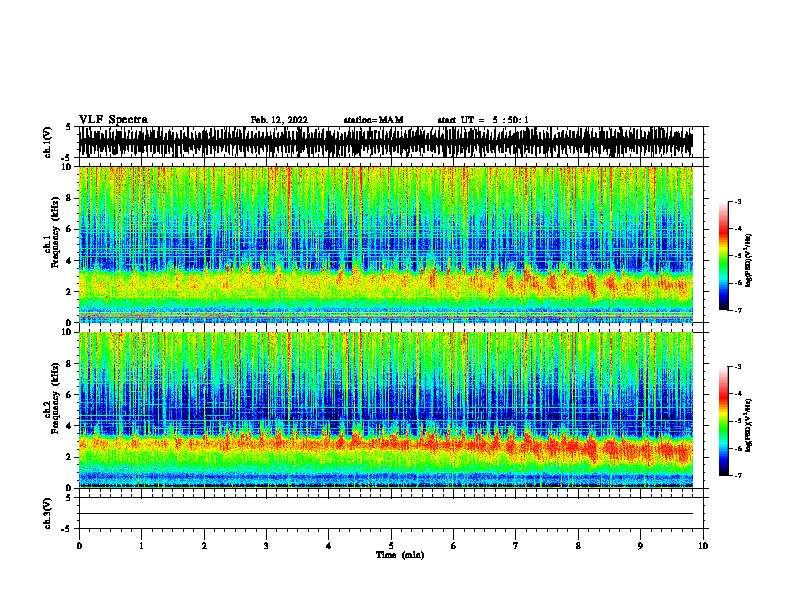This screenshot has width=792, height=612.
Task: Click the "start UT = 5 :50: 1" text
Action: (x=483, y=120)
